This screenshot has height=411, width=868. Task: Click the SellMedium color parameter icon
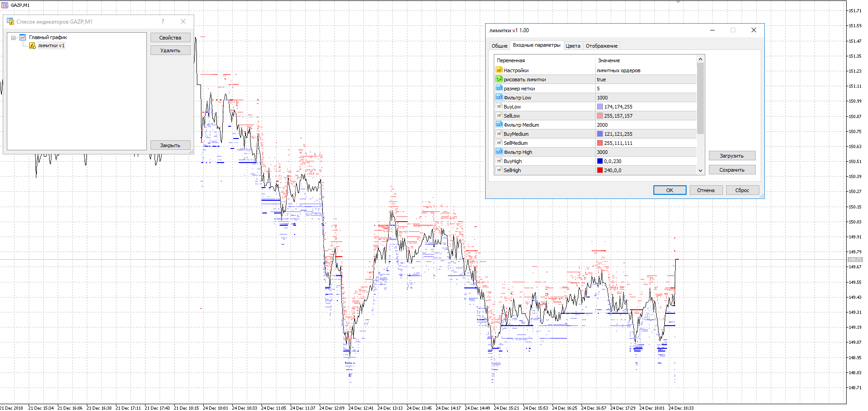pyautogui.click(x=499, y=143)
